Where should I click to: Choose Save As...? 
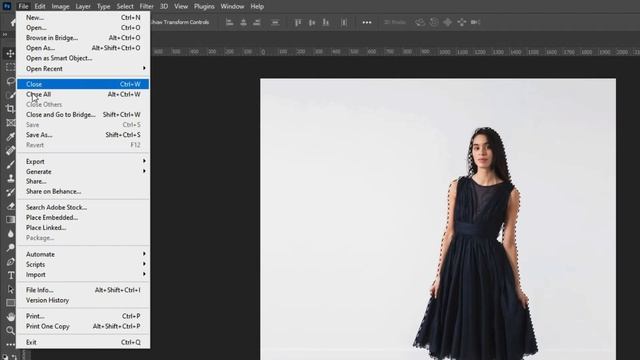pos(83,135)
